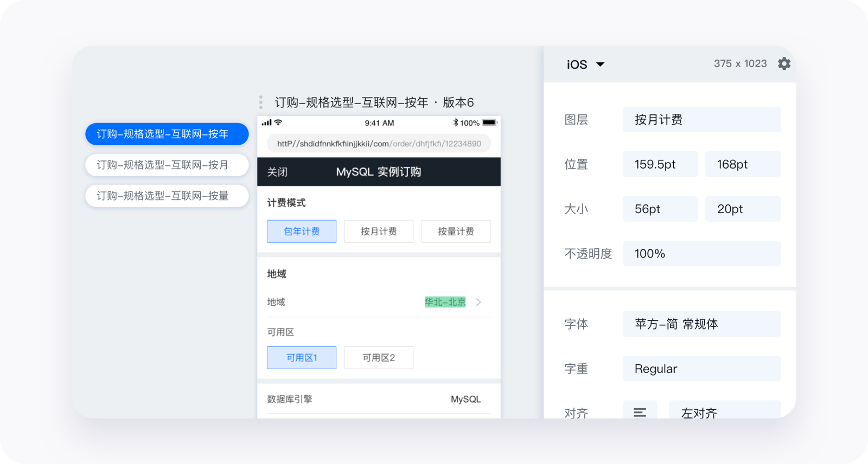The image size is (868, 464).
Task: Click the position X field 159.5pt
Action: click(x=660, y=164)
